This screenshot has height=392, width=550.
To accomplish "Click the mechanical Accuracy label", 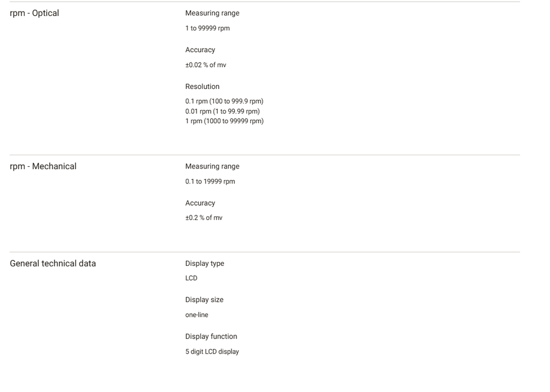I will (x=200, y=203).
